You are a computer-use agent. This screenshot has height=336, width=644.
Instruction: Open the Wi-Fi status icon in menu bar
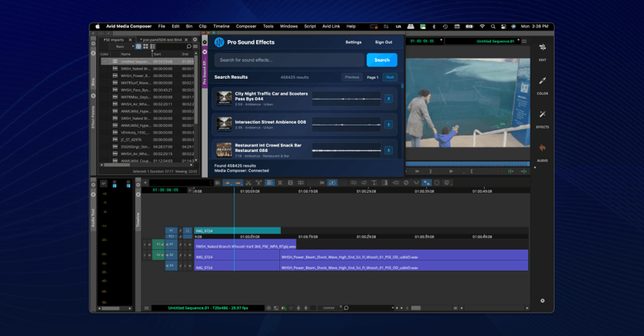482,27
